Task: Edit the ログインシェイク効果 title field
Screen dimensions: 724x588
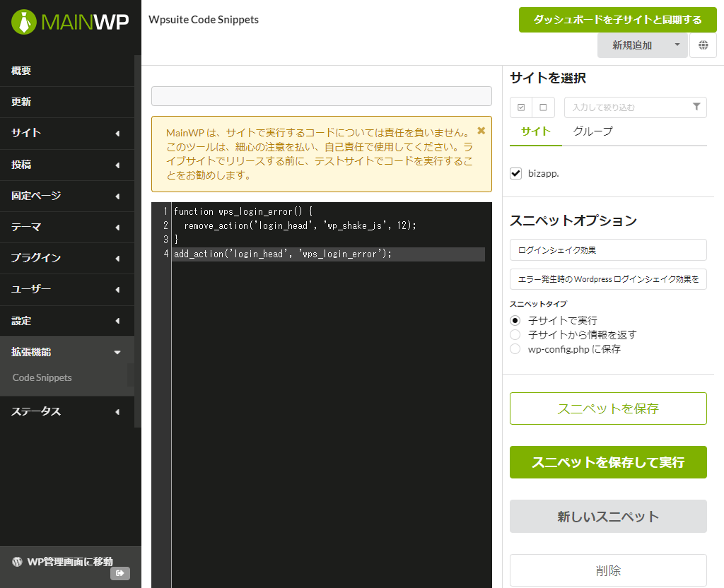Action: [x=608, y=249]
